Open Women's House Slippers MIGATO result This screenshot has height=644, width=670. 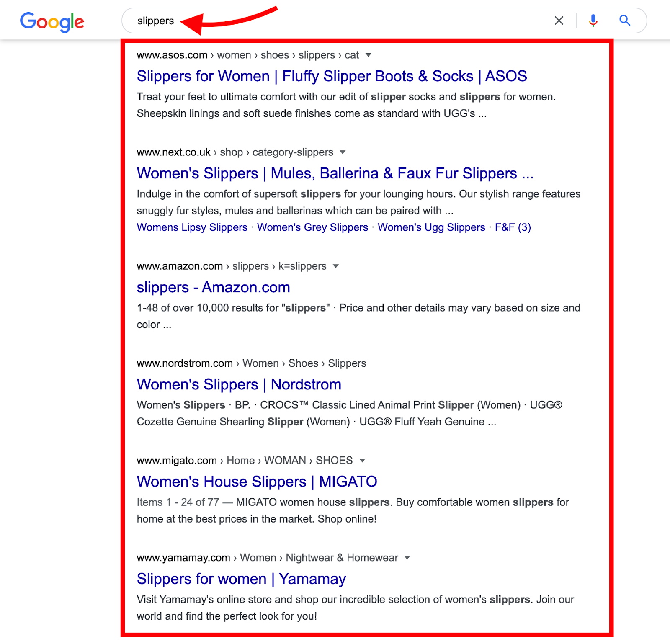coord(257,482)
